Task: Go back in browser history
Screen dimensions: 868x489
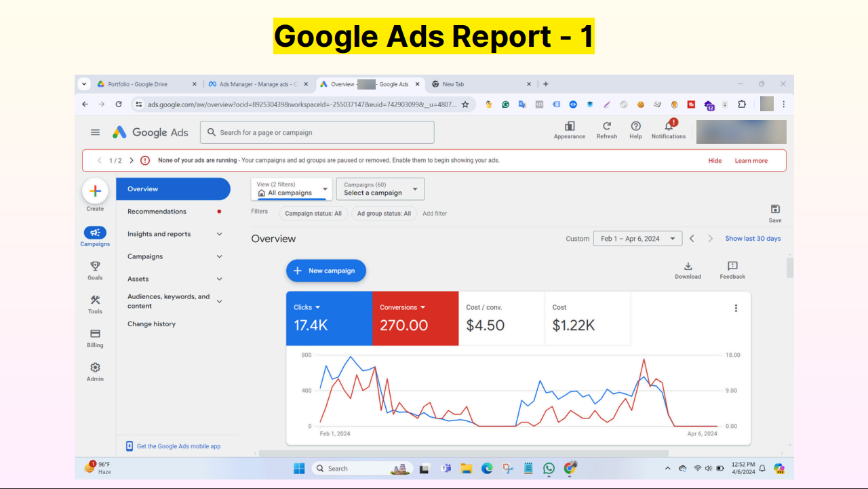Action: pos(85,104)
